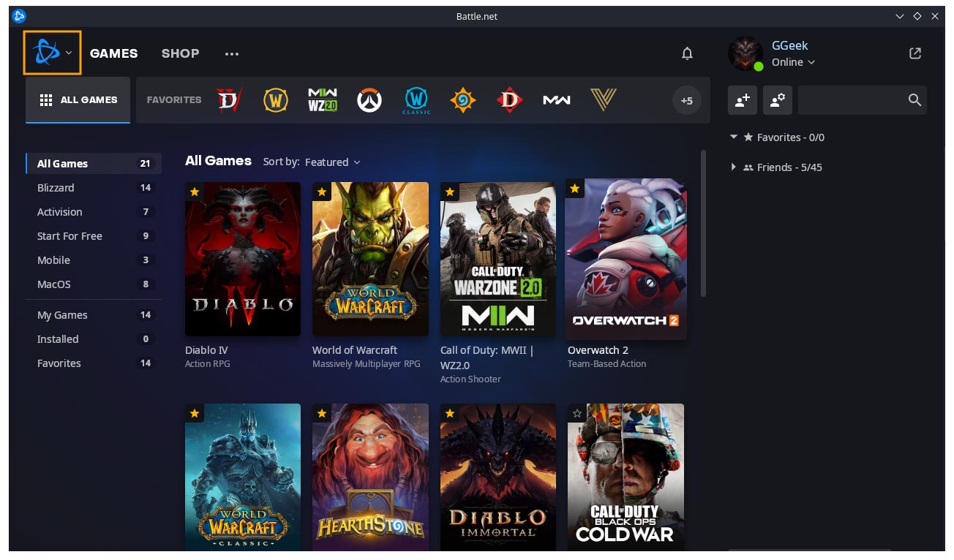This screenshot has height=560, width=954.
Task: Expand the Friends - 5/45 list
Action: click(734, 167)
